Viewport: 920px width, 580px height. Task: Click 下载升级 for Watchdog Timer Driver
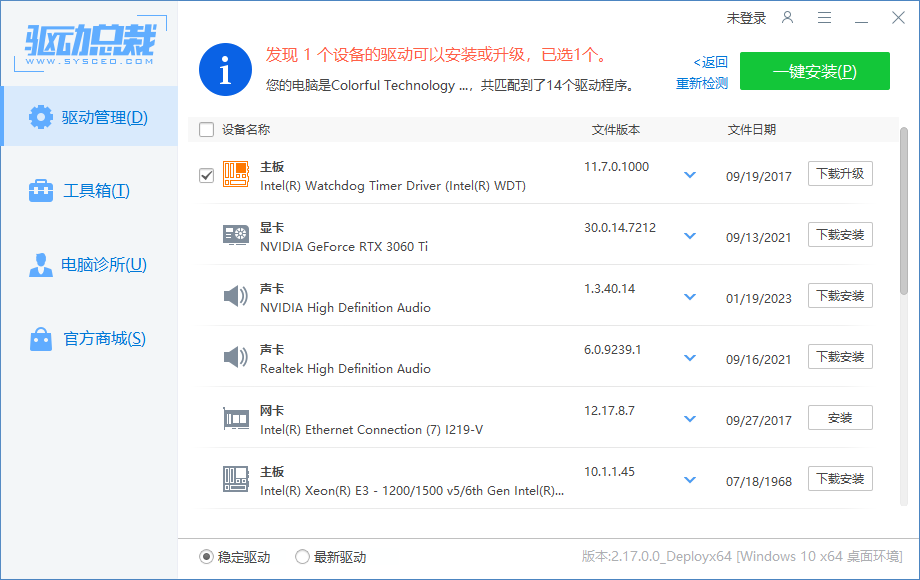click(x=840, y=174)
